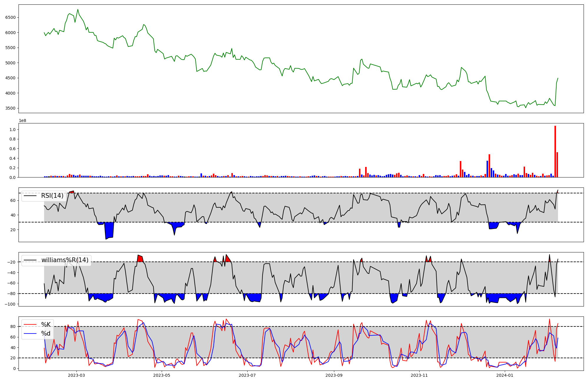Screen dimensions: 588x382
Task: Click the 2024-01 x-axis date label
Action: tap(505, 375)
